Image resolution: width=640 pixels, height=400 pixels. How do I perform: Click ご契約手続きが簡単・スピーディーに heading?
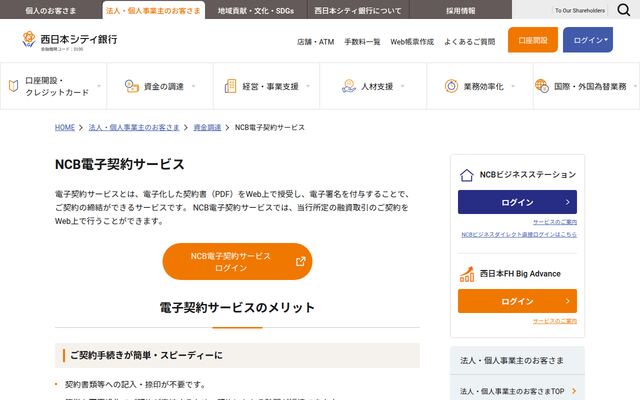[147, 356]
